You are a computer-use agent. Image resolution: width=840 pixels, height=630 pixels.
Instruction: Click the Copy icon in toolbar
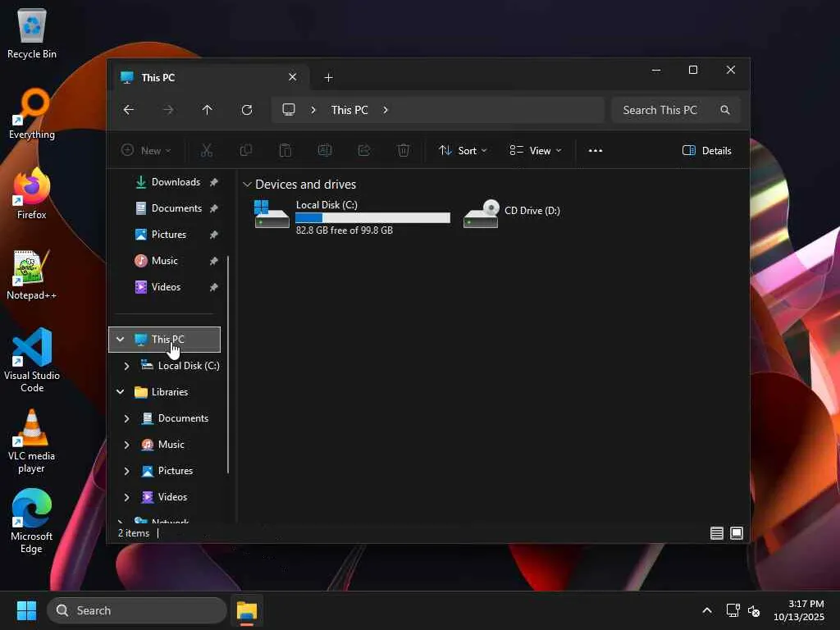pyautogui.click(x=246, y=151)
